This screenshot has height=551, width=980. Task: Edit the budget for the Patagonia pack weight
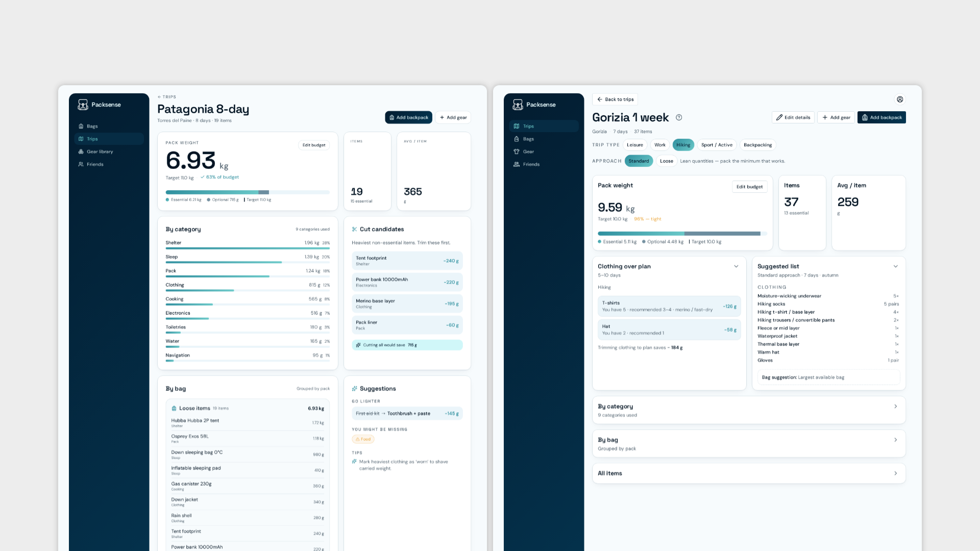tap(314, 145)
